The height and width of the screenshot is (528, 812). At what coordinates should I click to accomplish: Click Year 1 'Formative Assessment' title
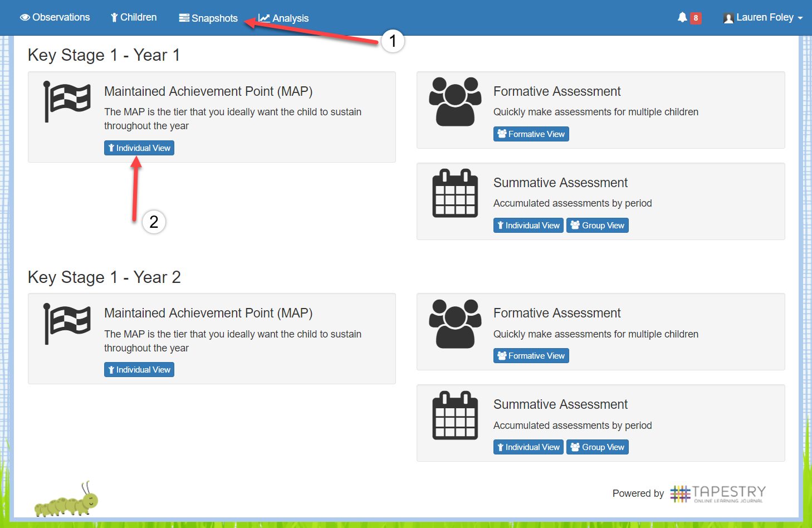point(557,91)
